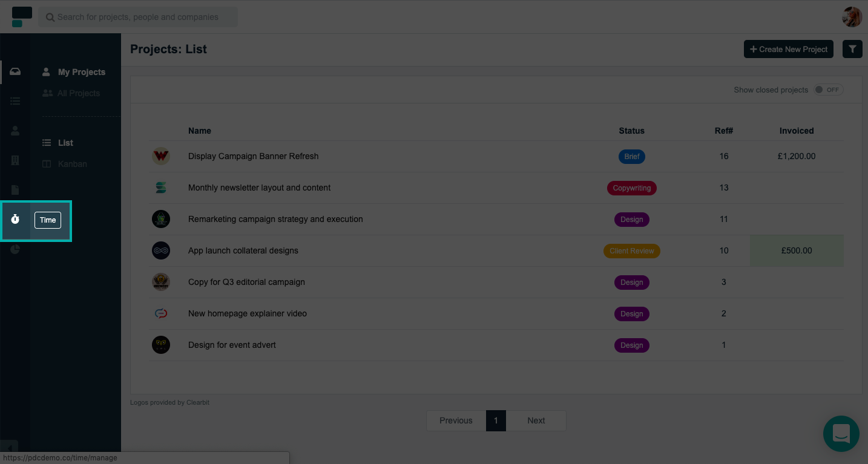
Task: Click the documents file icon in sidebar
Action: pyautogui.click(x=15, y=190)
